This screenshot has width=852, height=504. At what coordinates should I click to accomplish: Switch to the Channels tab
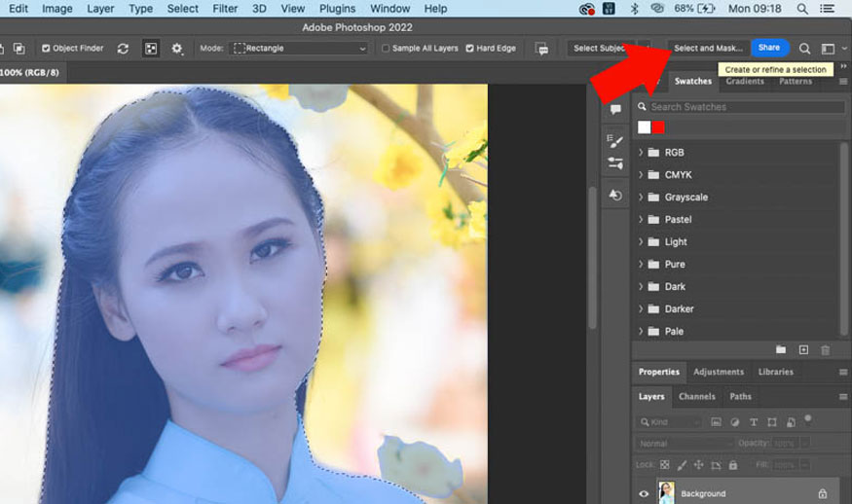tap(696, 396)
